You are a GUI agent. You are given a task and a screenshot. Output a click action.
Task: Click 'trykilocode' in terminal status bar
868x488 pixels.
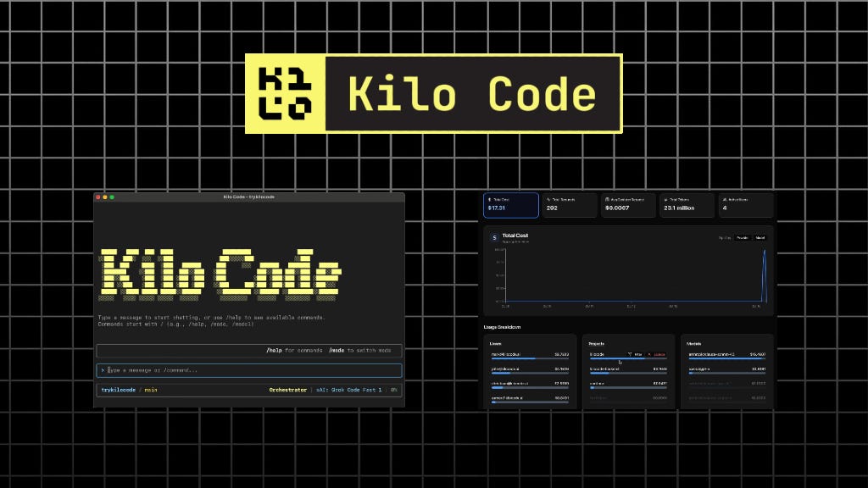click(x=119, y=390)
